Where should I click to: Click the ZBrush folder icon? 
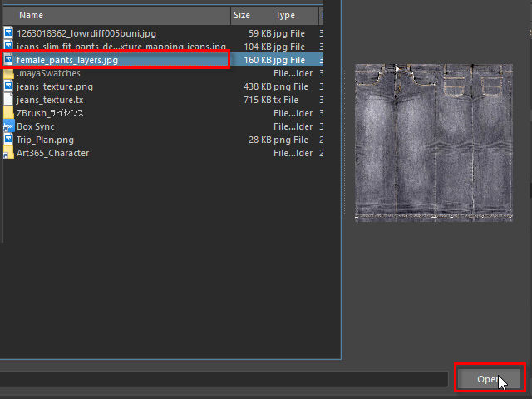(x=8, y=113)
